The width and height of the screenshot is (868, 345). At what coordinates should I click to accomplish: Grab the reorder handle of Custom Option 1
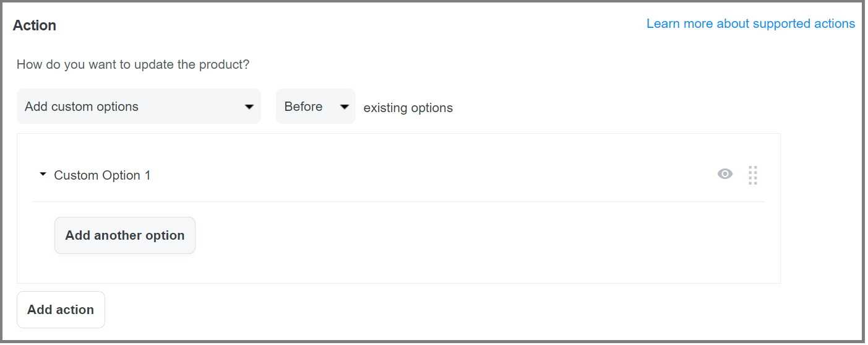[752, 175]
